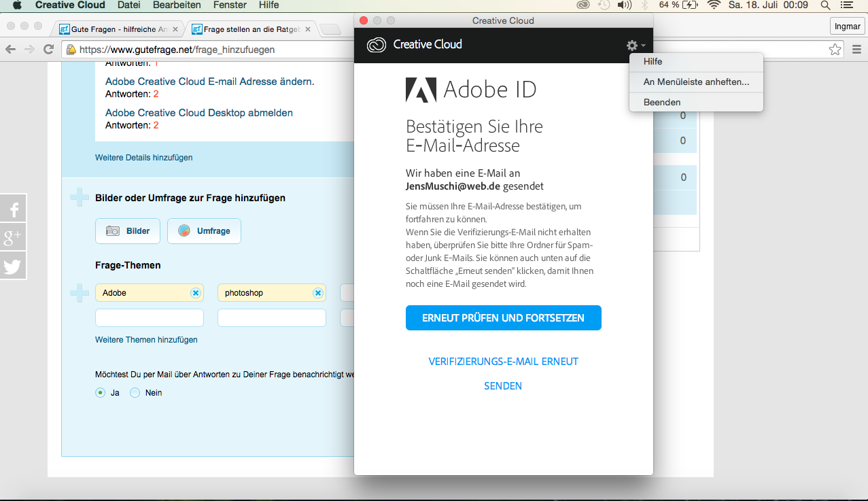
Task: Share on Facebook via sidebar icon
Action: pos(13,208)
